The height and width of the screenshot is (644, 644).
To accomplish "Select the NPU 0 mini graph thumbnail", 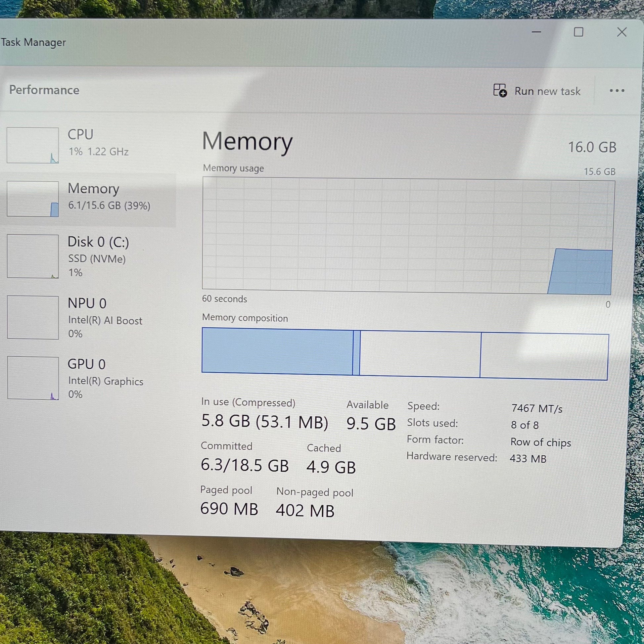I will 33,317.
